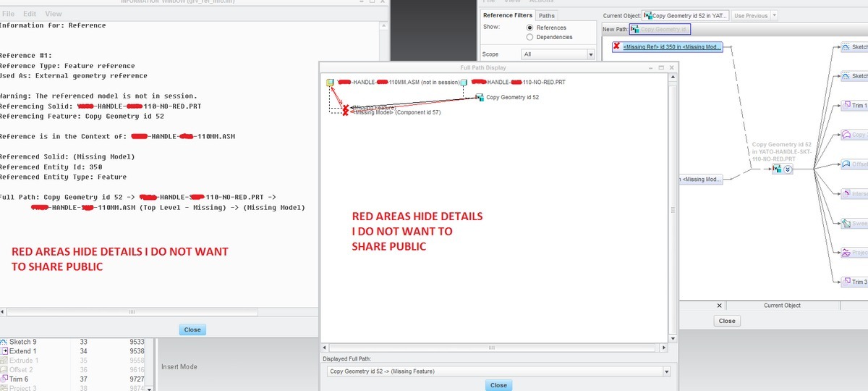Click Information Window horizontal scrollbar thumb
The height and width of the screenshot is (391, 868).
(132, 312)
